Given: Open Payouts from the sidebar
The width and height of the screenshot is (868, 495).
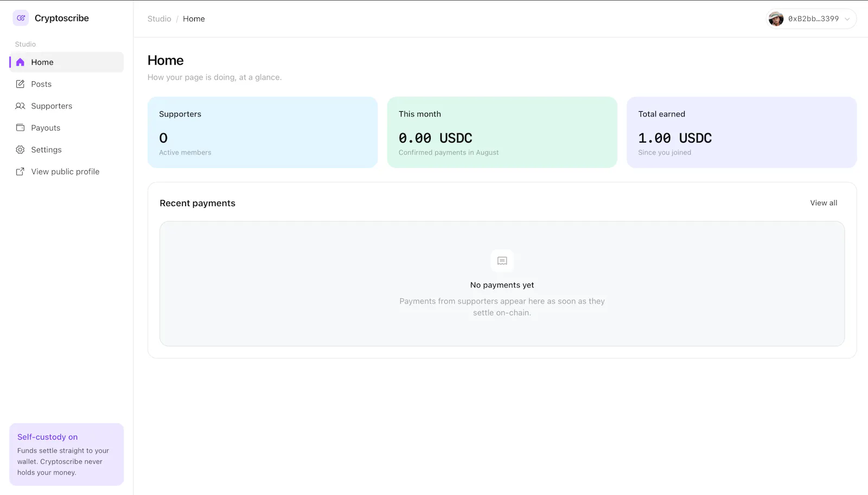Looking at the screenshot, I should 67,128.
